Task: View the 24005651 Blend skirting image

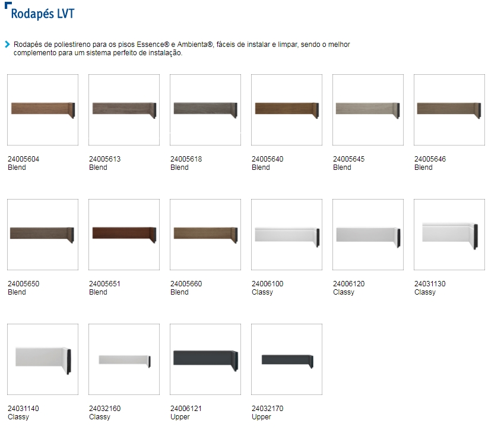Action: tap(124, 235)
